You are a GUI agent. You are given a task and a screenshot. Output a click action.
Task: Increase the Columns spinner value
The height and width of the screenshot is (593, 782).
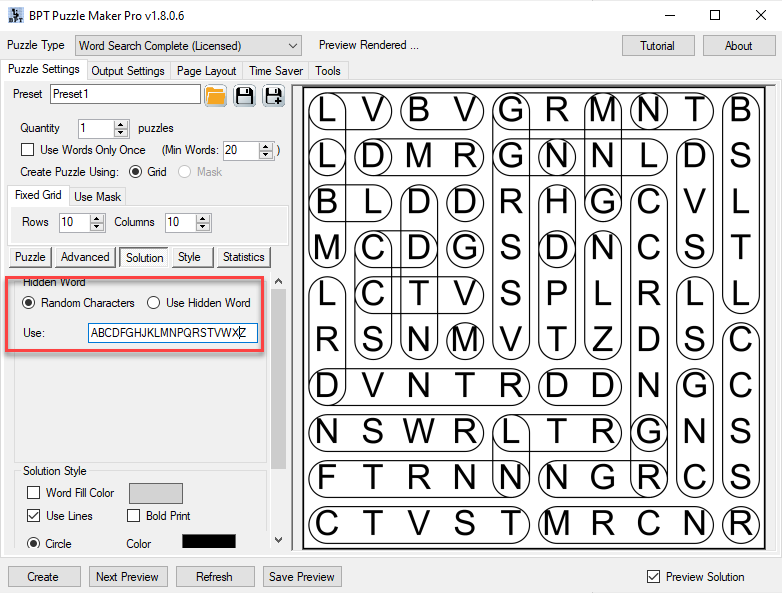pyautogui.click(x=203, y=218)
